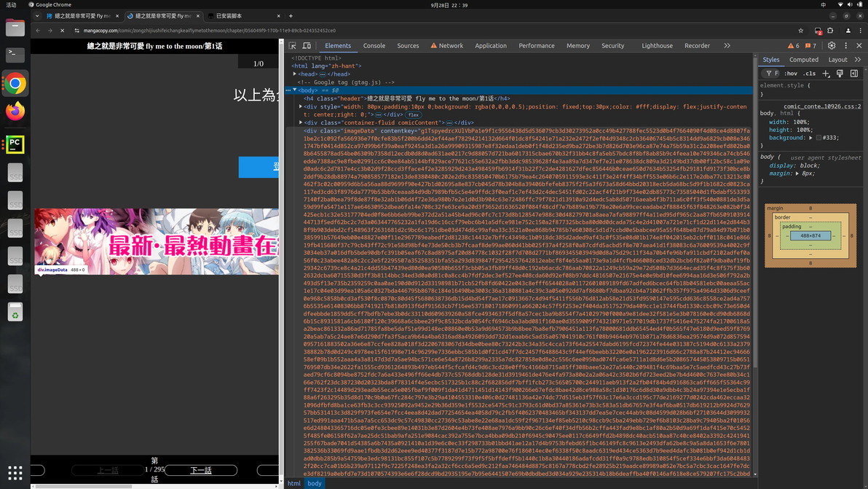Toggle the .cls element classes panel
The height and width of the screenshot is (489, 868).
[x=810, y=73]
